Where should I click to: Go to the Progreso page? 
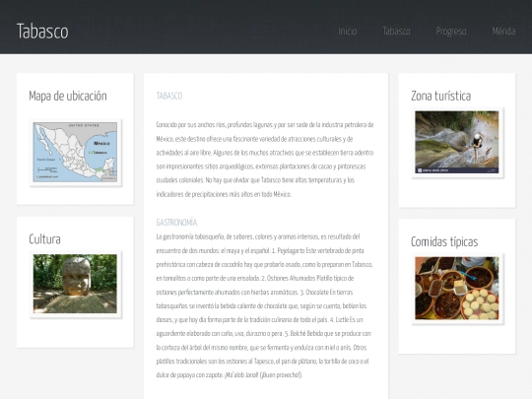451,32
